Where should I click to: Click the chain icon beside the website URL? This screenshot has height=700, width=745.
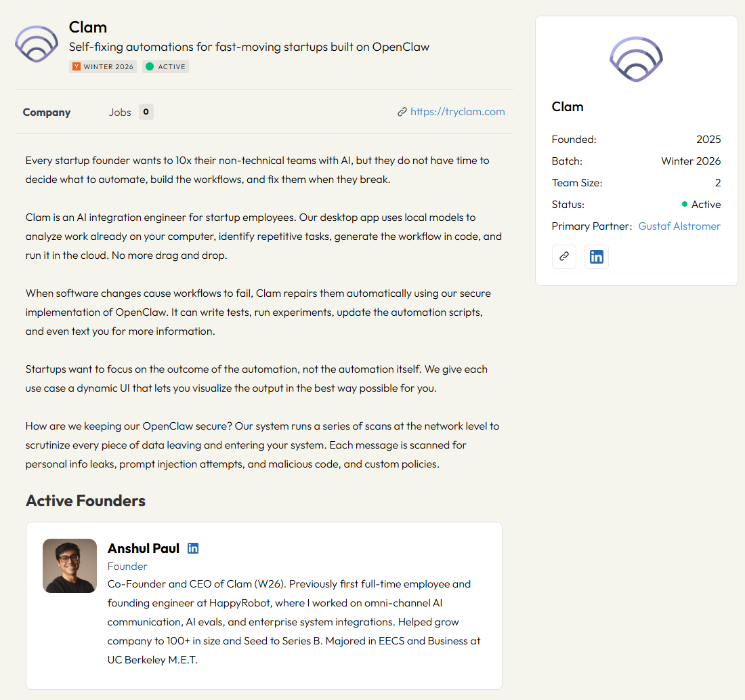(x=402, y=112)
